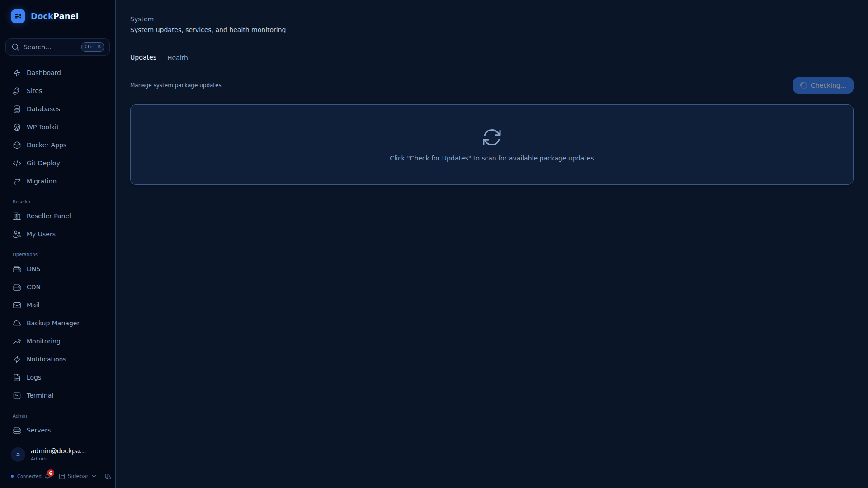The width and height of the screenshot is (868, 488).
Task: Focus the Search... field
Action: pos(57,47)
